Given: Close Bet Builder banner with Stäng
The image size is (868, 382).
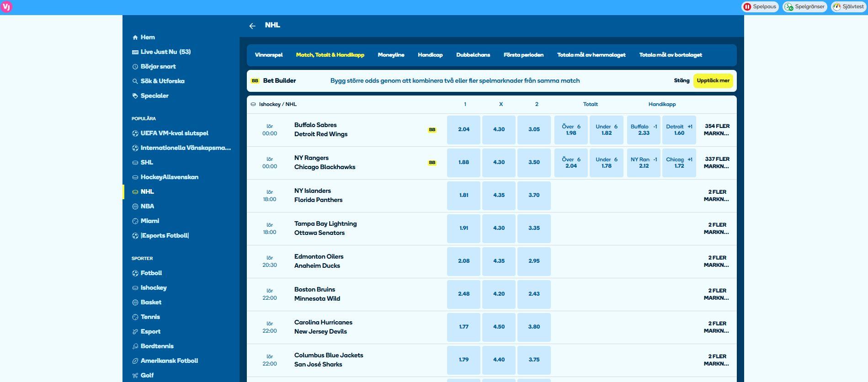Looking at the screenshot, I should click(x=682, y=81).
